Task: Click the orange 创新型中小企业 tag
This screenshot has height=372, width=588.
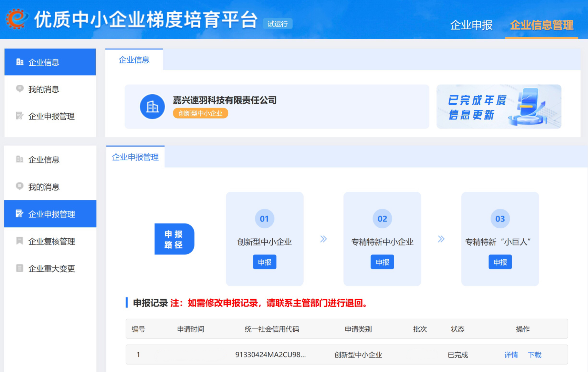Action: coord(200,113)
